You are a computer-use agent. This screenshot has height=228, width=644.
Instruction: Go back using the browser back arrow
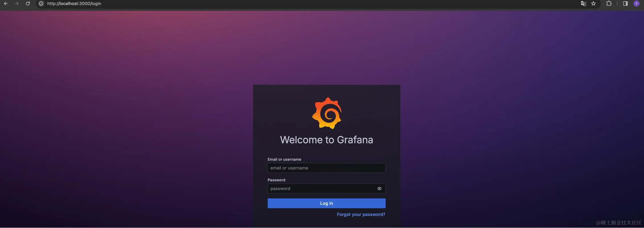tap(6, 4)
